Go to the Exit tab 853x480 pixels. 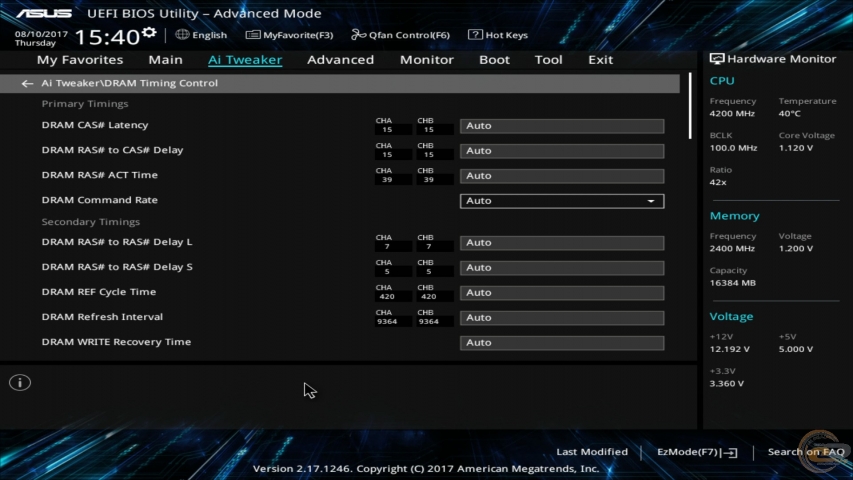coord(600,60)
